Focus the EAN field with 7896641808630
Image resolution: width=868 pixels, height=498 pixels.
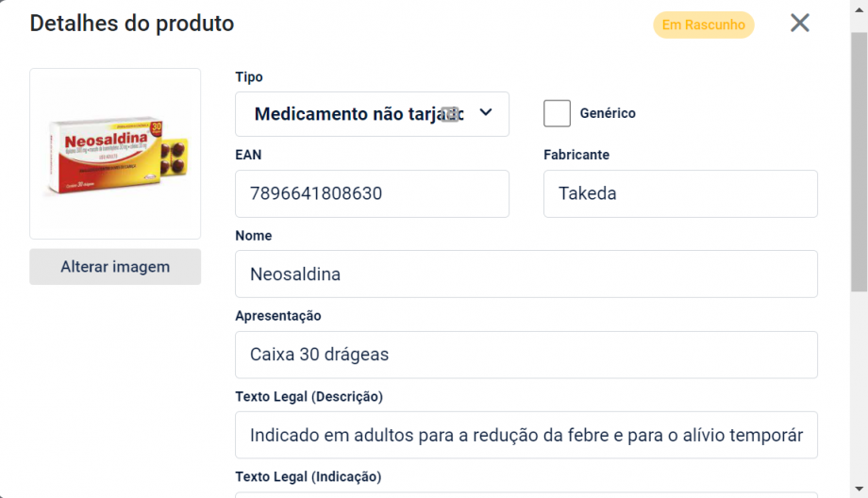372,194
